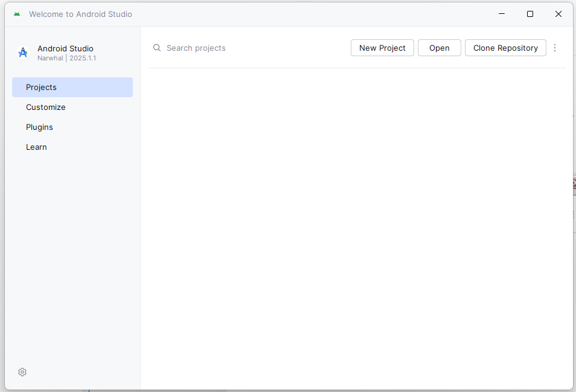Click the search magnifier icon

(157, 48)
